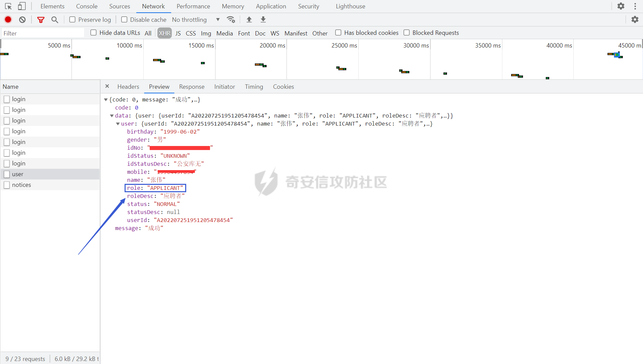Filter requests by All types

tap(148, 33)
